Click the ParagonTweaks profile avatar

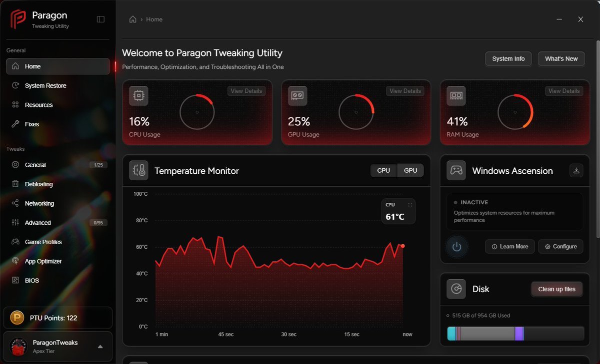pos(18,347)
